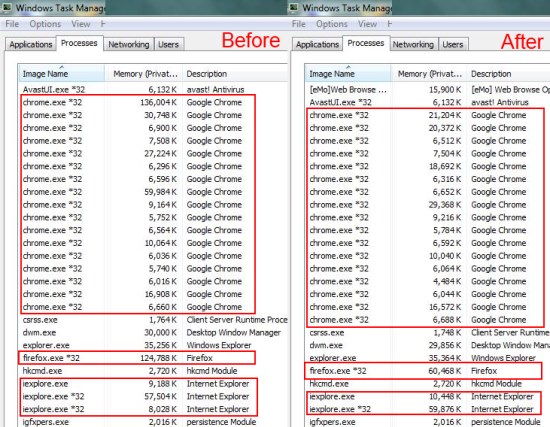Viewport: 550px width, 427px height.
Task: Sort by Description column in Before window
Action: pos(235,73)
